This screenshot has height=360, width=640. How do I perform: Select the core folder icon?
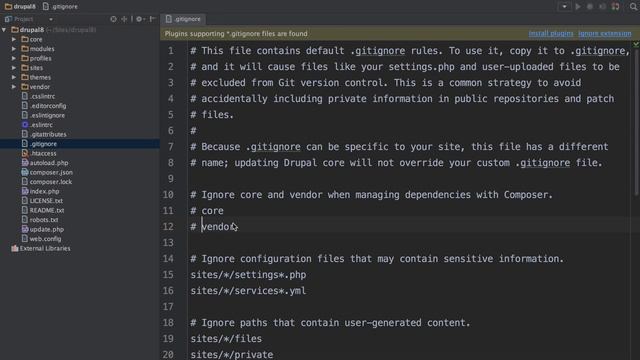(25, 39)
